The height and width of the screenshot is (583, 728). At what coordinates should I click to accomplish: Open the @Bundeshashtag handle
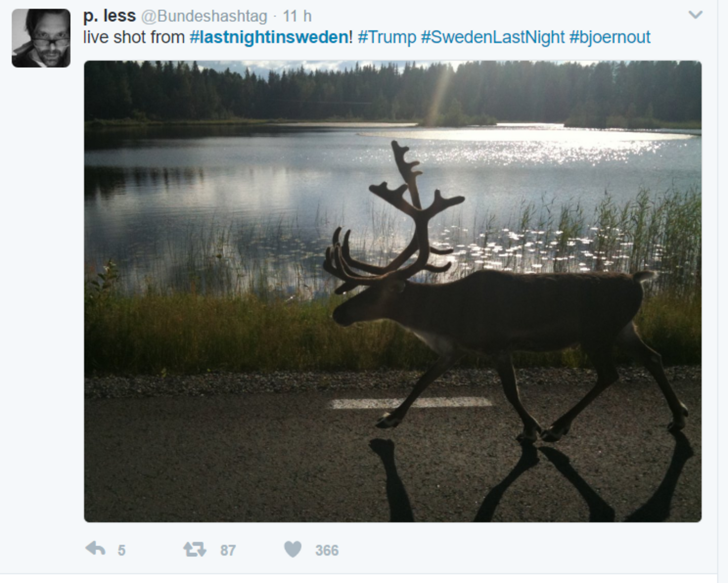coord(204,16)
